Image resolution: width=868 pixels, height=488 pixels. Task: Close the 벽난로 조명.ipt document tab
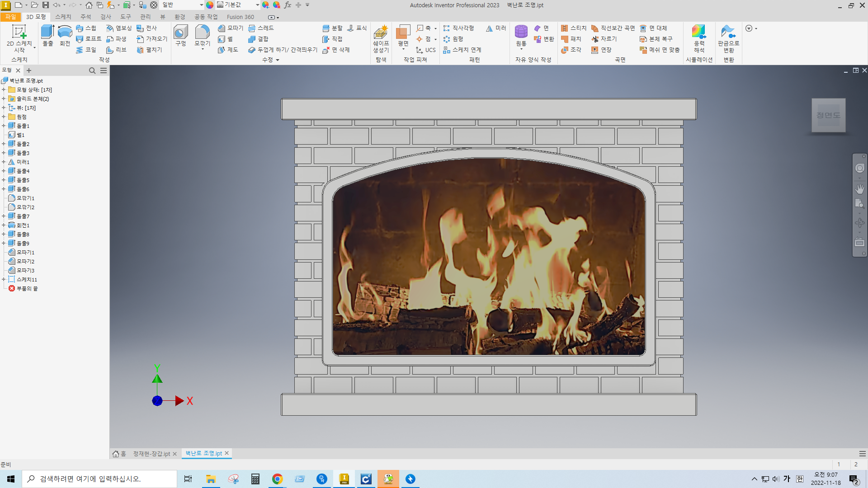(x=227, y=453)
